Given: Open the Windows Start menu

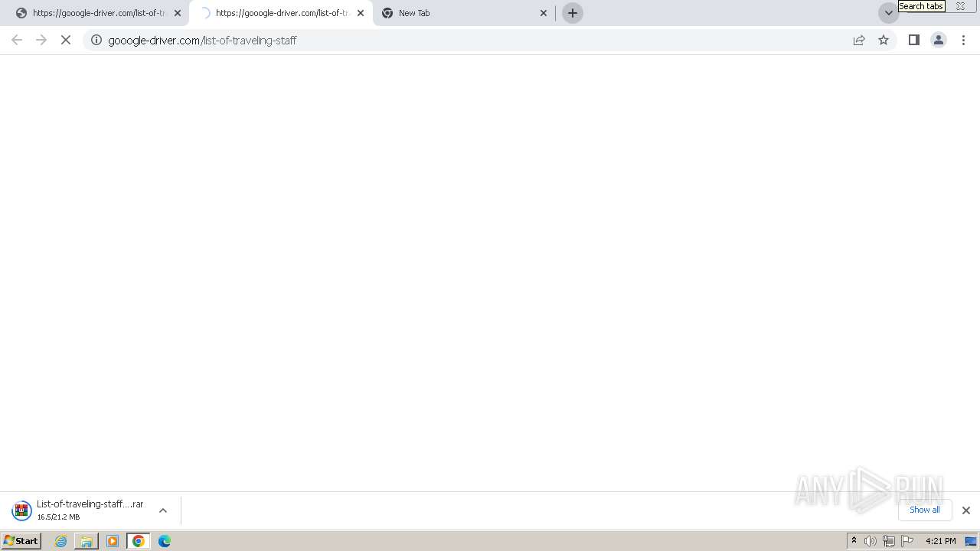Looking at the screenshot, I should [x=21, y=541].
